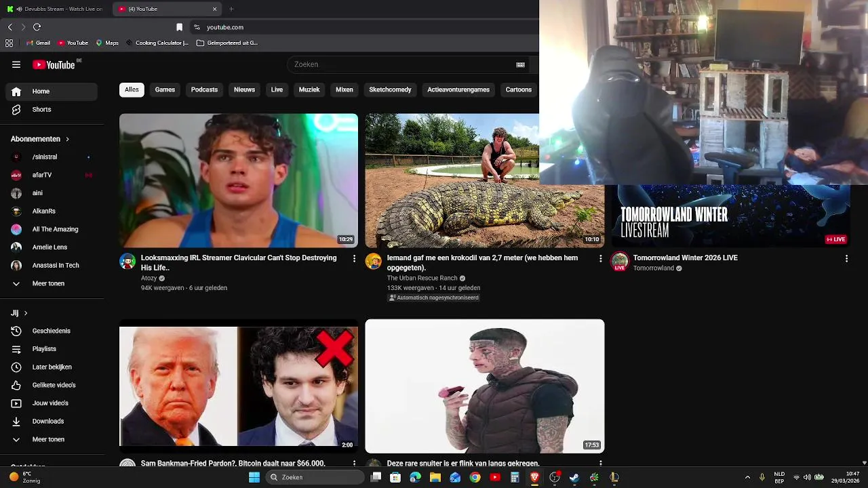Open Later bekijken list
The width and height of the screenshot is (868, 488).
point(52,367)
